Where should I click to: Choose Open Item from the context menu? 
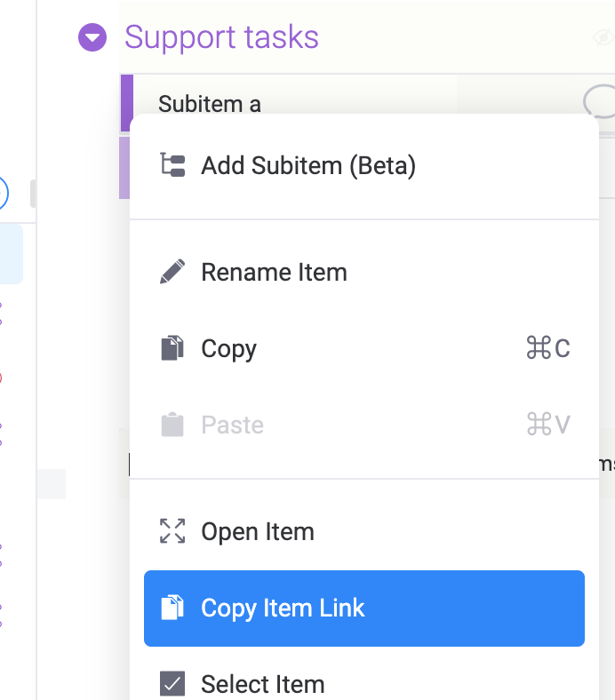pos(258,531)
